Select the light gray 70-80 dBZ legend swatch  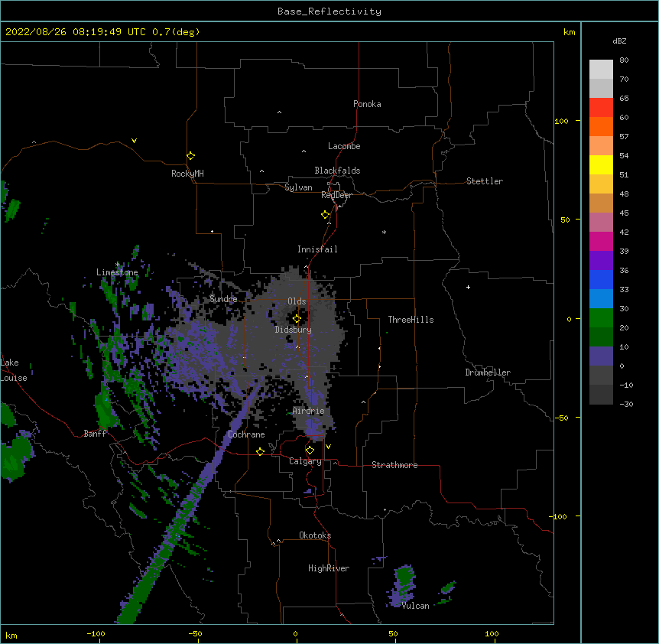[x=601, y=70]
